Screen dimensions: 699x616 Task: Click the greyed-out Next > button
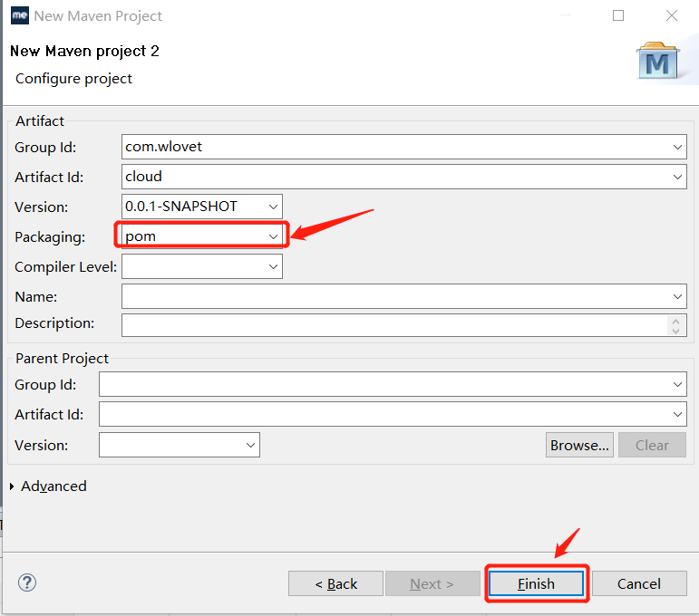(432, 583)
